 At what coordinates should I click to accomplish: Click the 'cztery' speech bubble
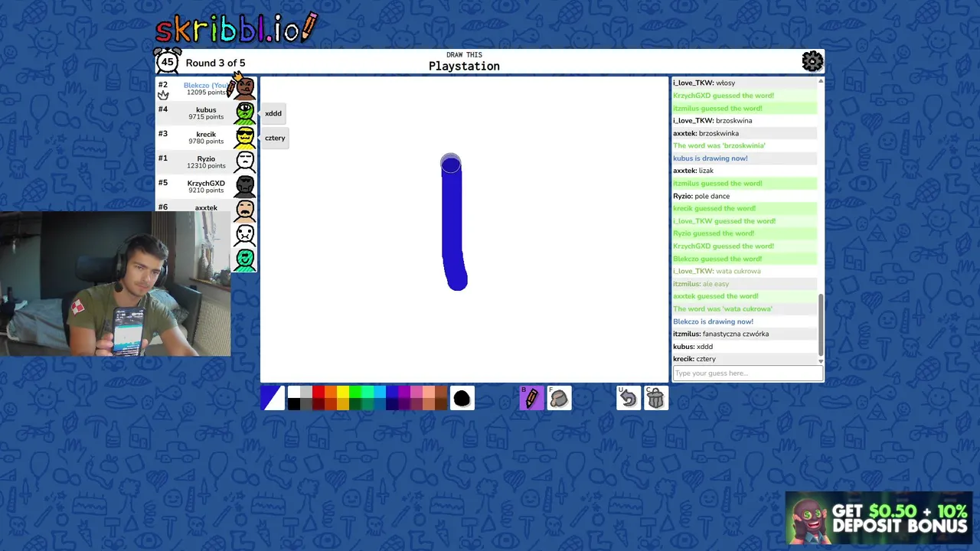pos(275,138)
